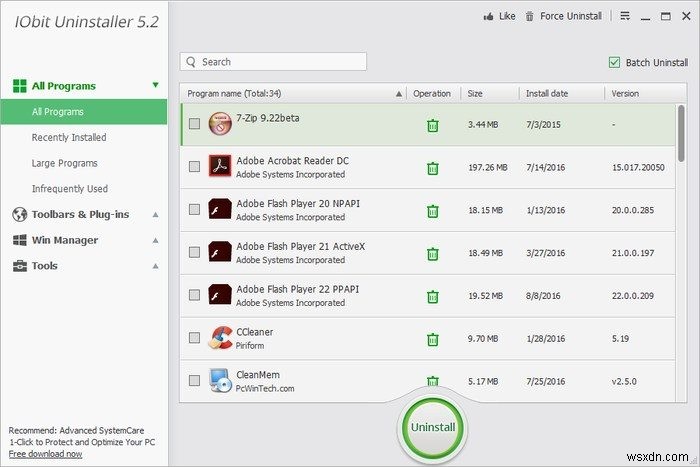Click the Adobe Flash Player 22 PPAPI name
Image resolution: width=700 pixels, height=467 pixels.
click(x=298, y=289)
